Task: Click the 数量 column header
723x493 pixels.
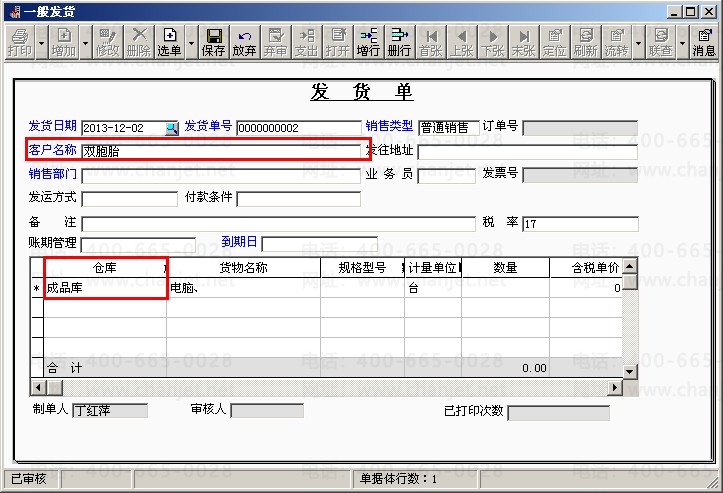Action: click(x=505, y=268)
